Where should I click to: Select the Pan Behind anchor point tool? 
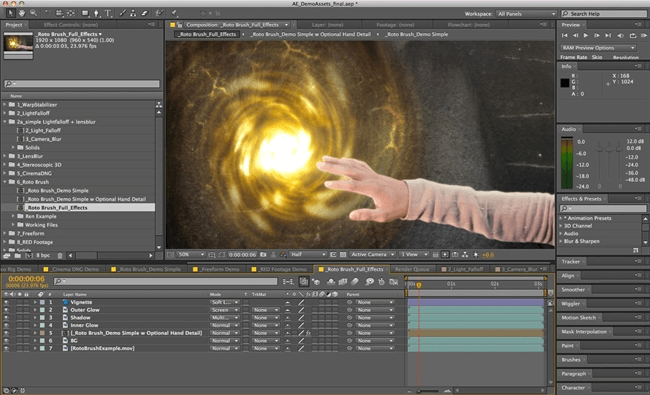[x=71, y=13]
